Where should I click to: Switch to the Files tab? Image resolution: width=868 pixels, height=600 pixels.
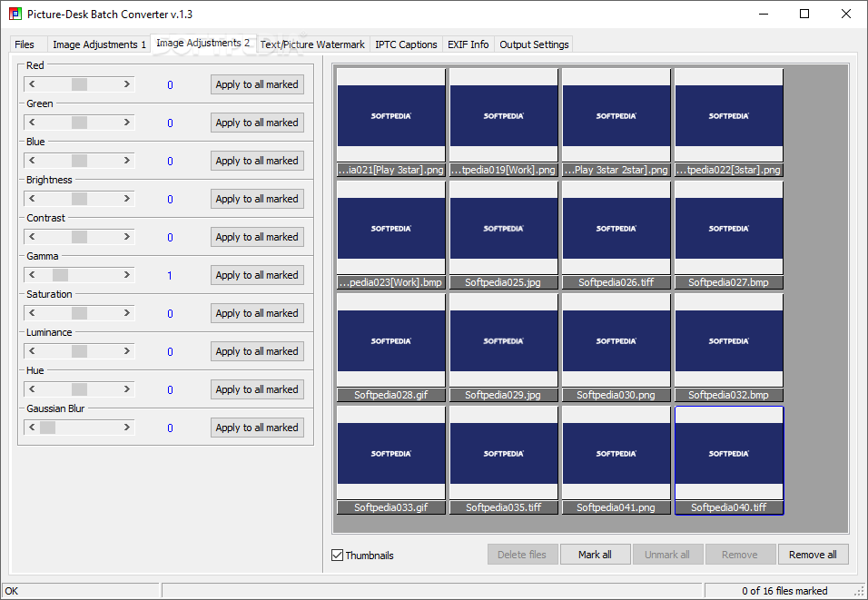(25, 44)
